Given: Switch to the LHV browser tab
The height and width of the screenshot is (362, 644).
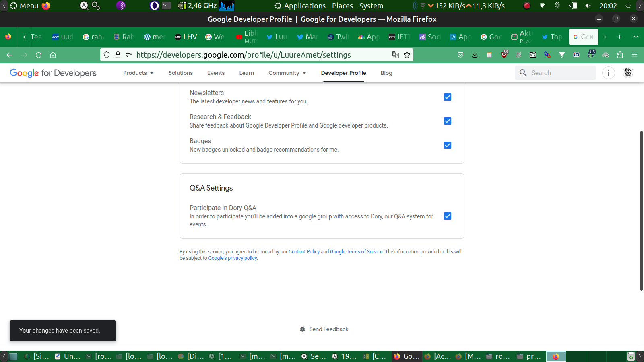Looking at the screenshot, I should (186, 37).
